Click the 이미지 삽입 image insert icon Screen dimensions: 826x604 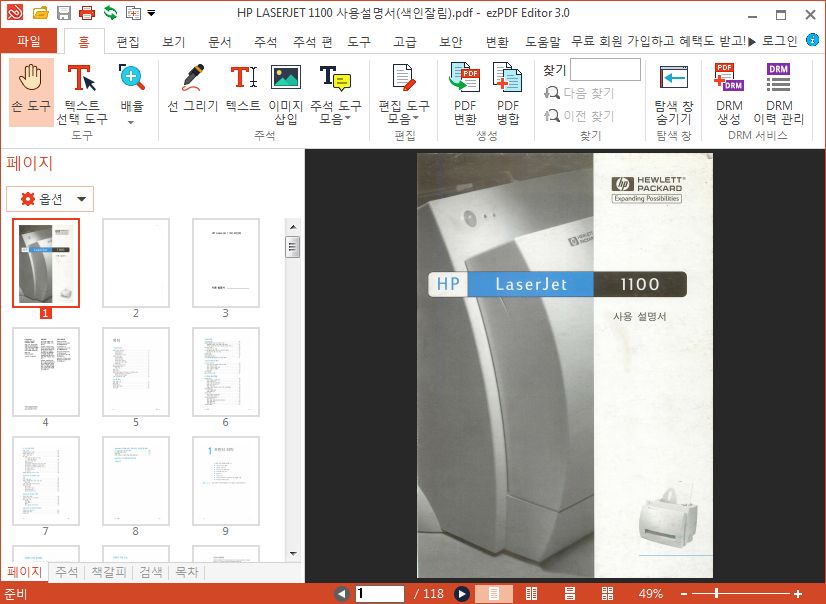tap(286, 94)
